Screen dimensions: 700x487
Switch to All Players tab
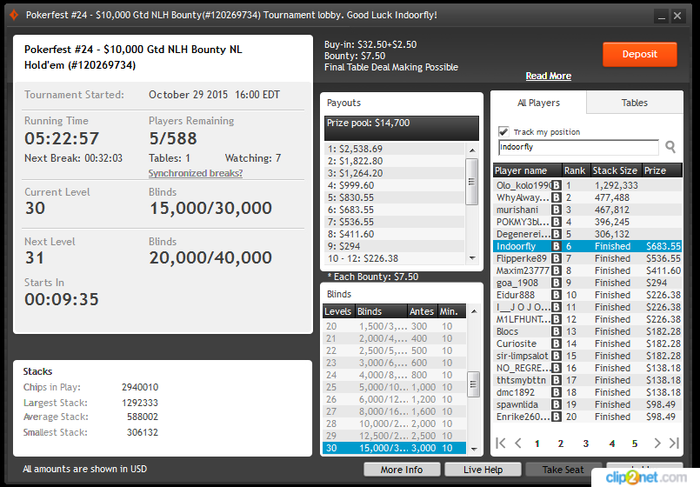[x=538, y=103]
